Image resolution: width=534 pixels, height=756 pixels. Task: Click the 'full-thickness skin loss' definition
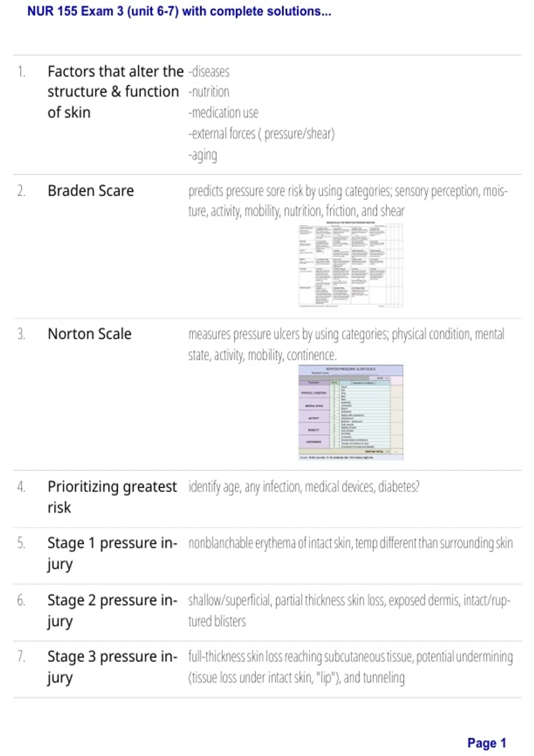tap(351, 667)
